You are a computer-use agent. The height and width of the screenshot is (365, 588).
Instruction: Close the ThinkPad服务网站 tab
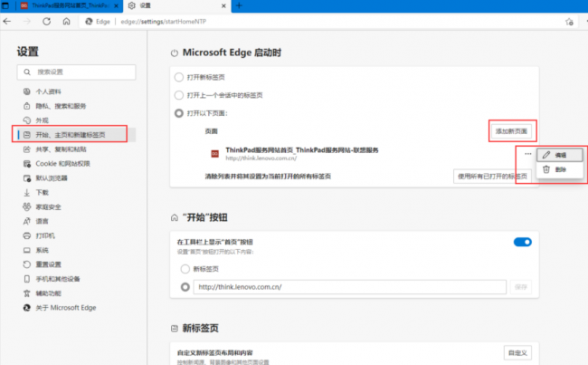(x=117, y=5)
